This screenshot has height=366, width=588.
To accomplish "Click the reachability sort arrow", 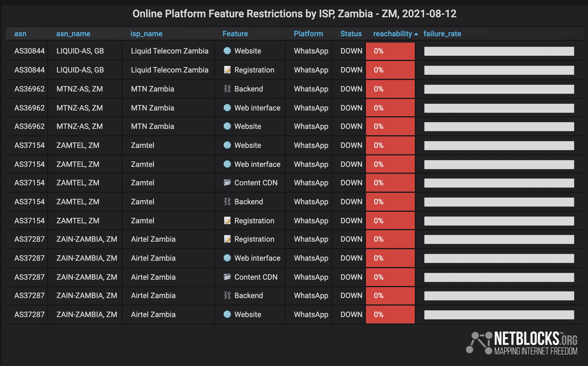I will (416, 34).
